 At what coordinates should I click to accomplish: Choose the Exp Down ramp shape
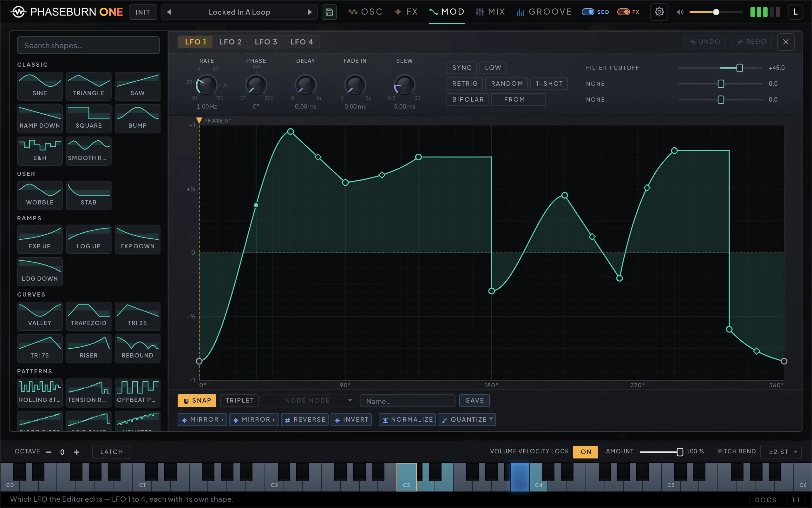138,239
